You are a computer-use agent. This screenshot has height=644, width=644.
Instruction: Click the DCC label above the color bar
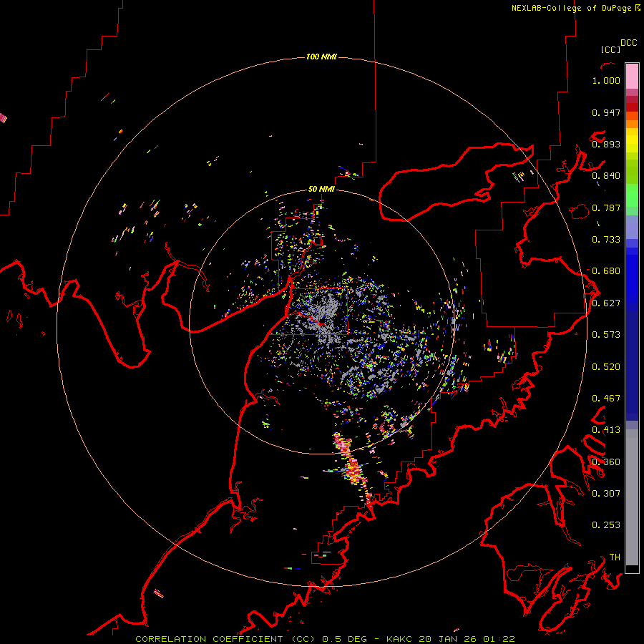pos(628,43)
